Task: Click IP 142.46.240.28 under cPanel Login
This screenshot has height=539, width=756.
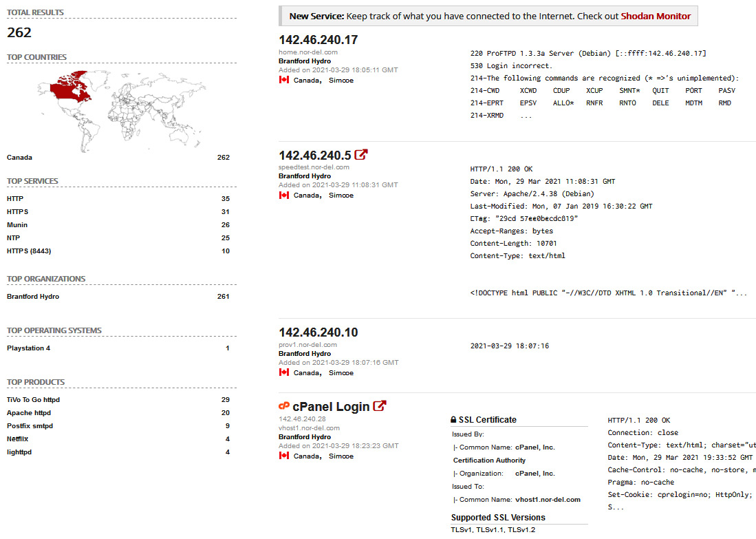Action: point(302,419)
